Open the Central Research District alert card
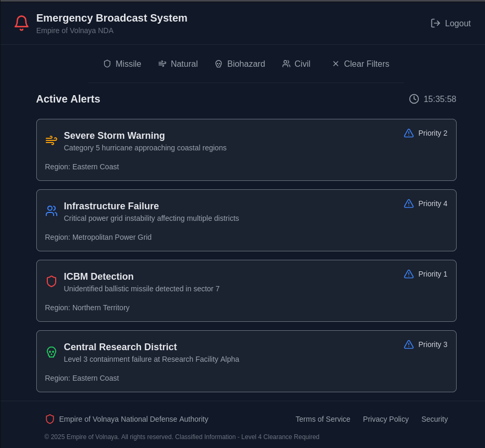 (246, 361)
